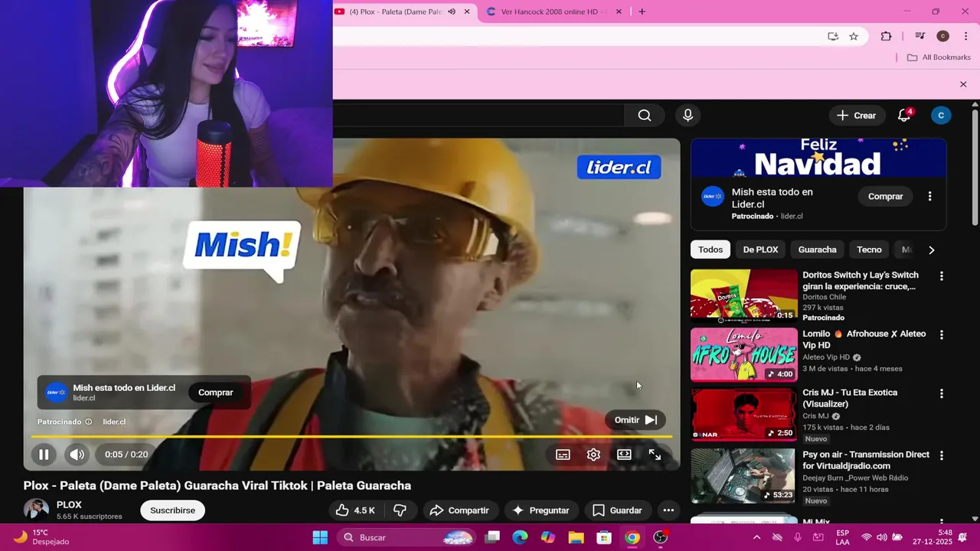Mute the Plox tab audio icon

452,11
